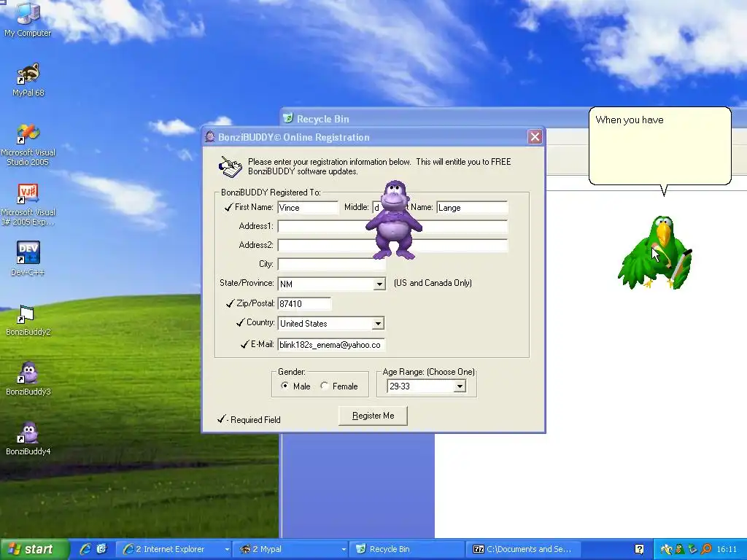This screenshot has width=747, height=560.
Task: Launch MyPal 68 desktop shortcut
Action: 28,80
